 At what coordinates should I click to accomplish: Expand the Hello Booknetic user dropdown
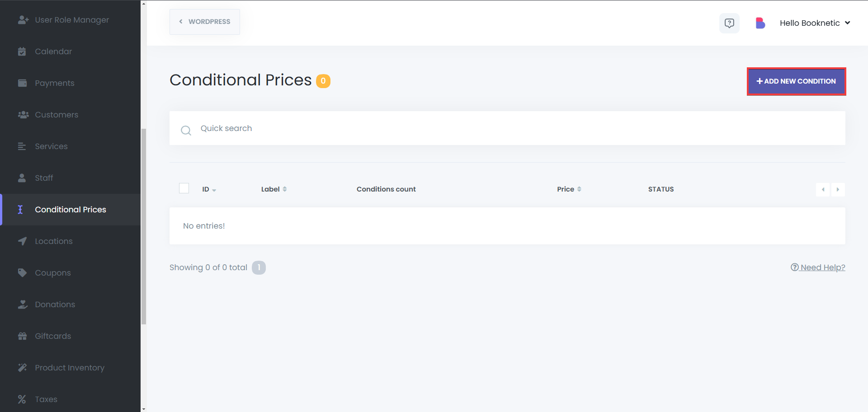tap(815, 23)
